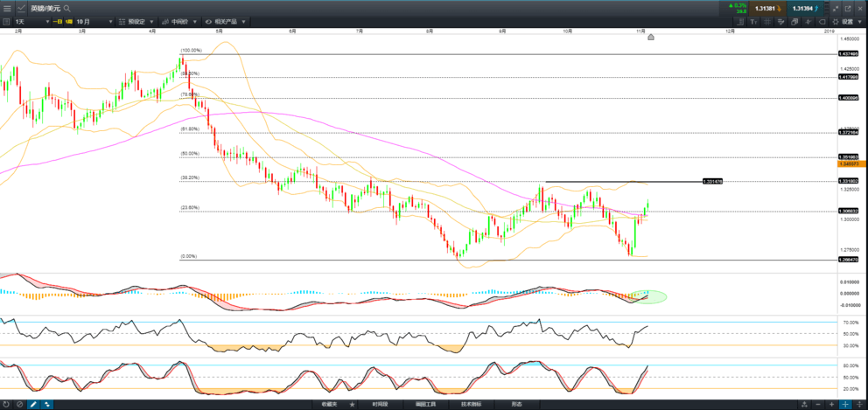
Task: Open the 形态 patterns tab
Action: coord(516,405)
